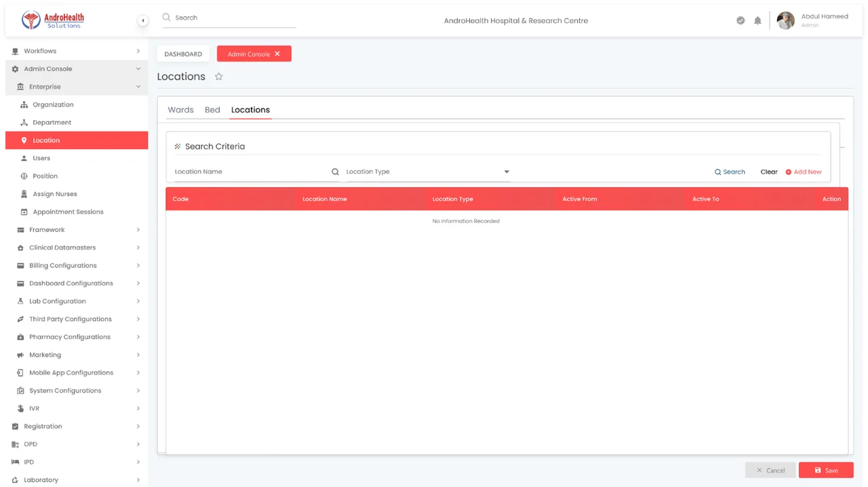
Task: Open the verified badge icon in header
Action: 741,20
